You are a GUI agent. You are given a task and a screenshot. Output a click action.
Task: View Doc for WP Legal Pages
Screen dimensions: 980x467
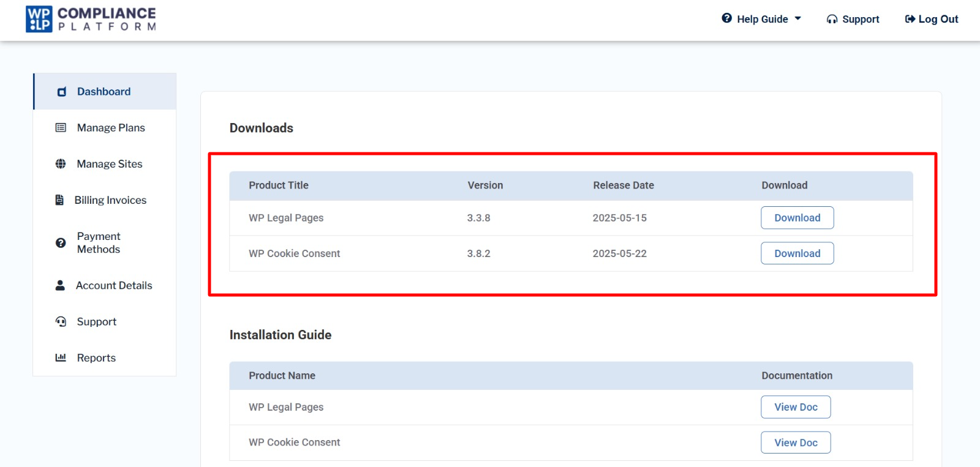(x=796, y=407)
